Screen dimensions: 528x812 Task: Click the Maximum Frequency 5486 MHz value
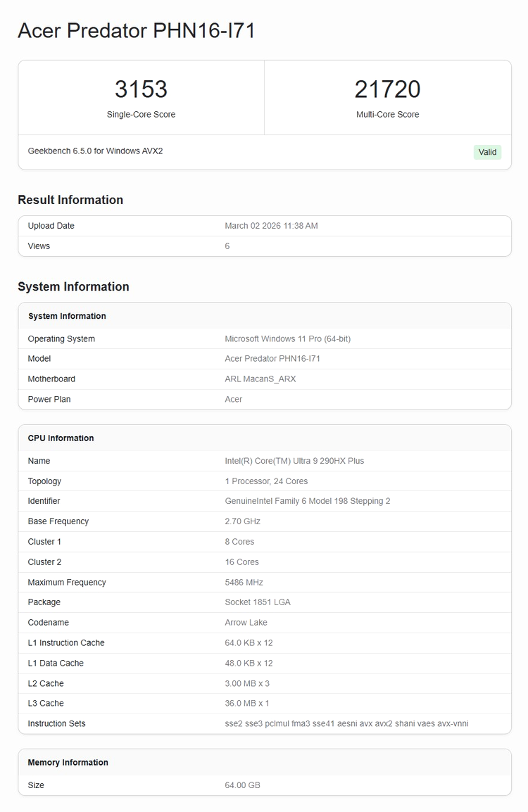[x=244, y=583]
